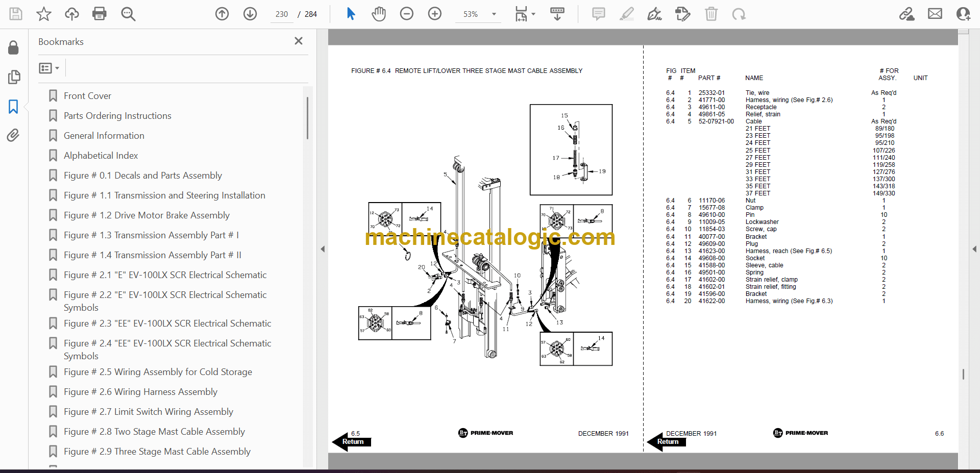Zoom out of the page
Screen dimensions: 980x473
pos(407,14)
